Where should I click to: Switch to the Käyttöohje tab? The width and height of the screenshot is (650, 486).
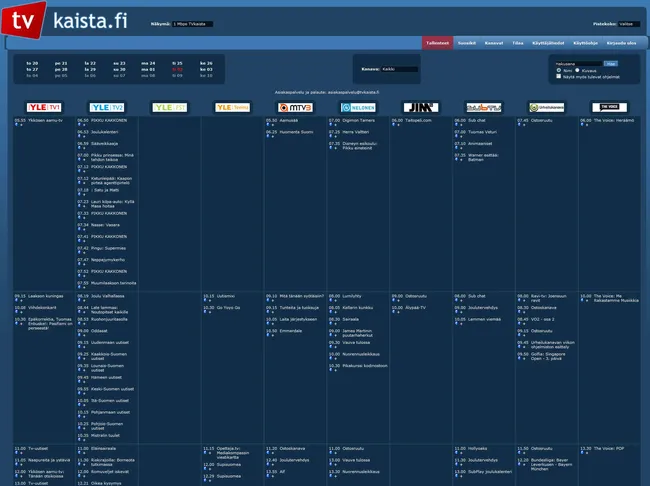point(585,43)
